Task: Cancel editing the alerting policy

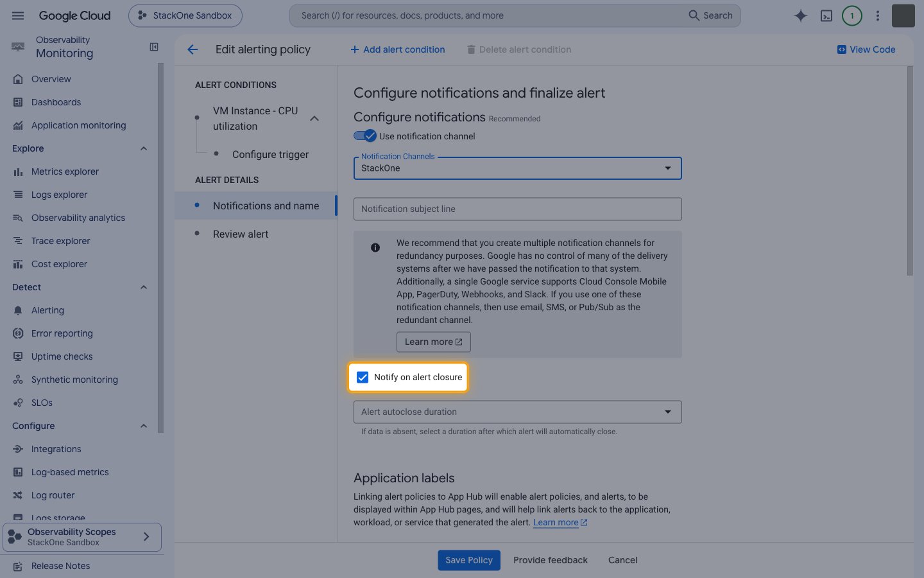Action: click(x=622, y=560)
